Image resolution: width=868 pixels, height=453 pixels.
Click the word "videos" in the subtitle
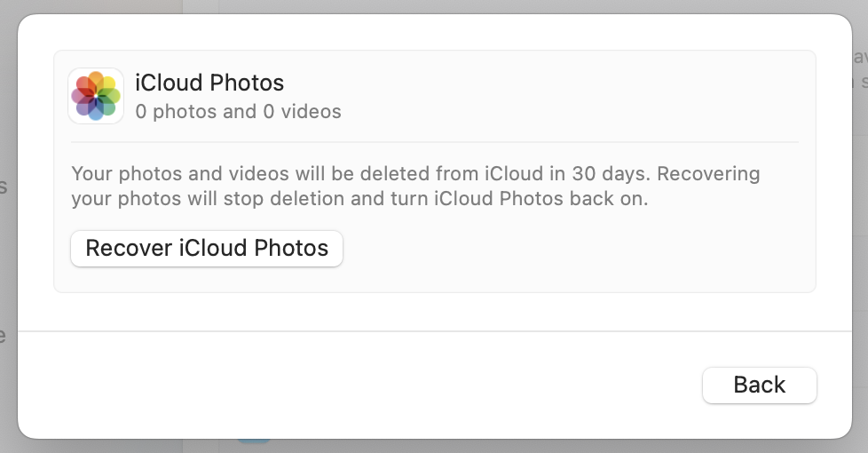pyautogui.click(x=311, y=112)
